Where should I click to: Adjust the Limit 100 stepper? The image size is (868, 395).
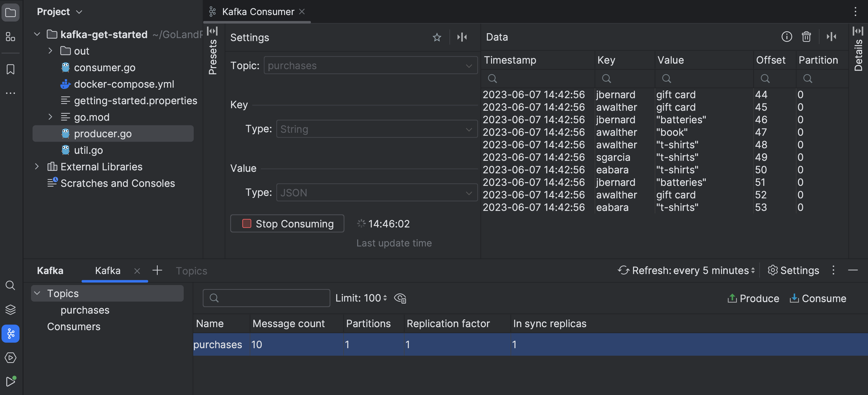point(385,298)
